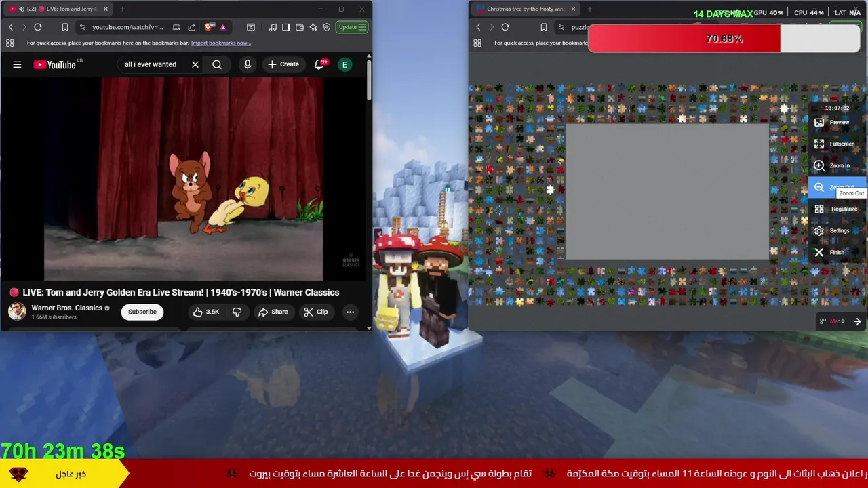This screenshot has width=868, height=488.
Task: Go to the YouTube home logo
Action: coord(56,64)
